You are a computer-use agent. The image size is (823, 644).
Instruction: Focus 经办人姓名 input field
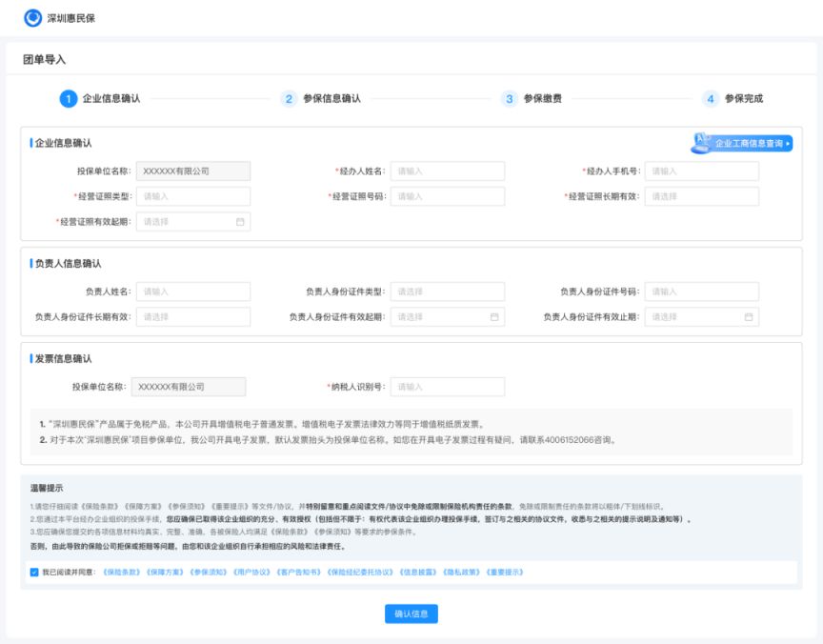447,171
